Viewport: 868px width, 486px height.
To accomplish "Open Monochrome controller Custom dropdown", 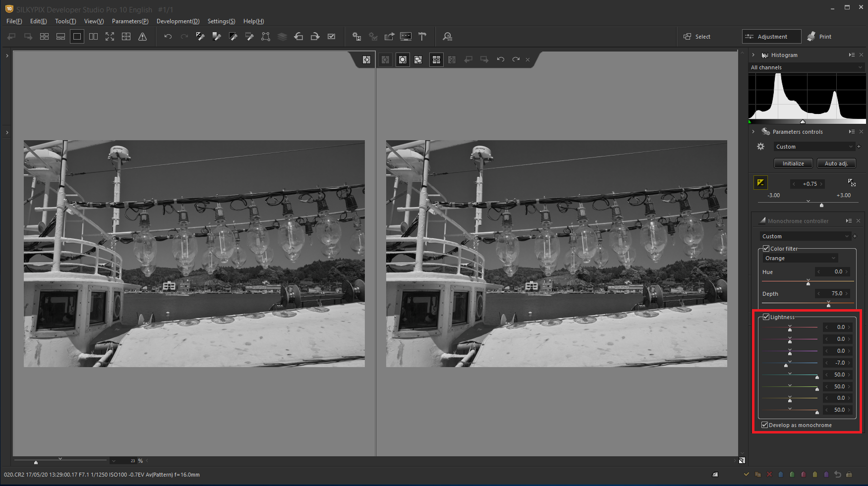I will click(x=805, y=236).
